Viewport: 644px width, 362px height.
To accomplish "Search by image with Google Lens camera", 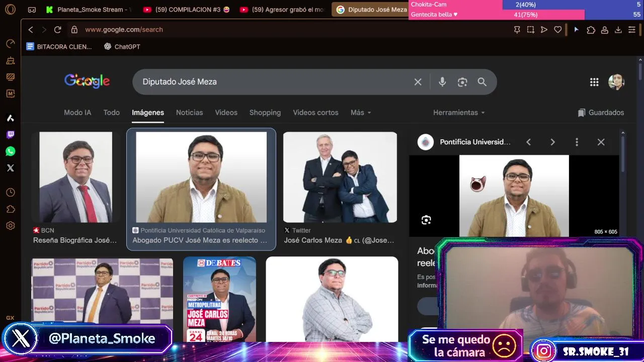I will point(462,82).
